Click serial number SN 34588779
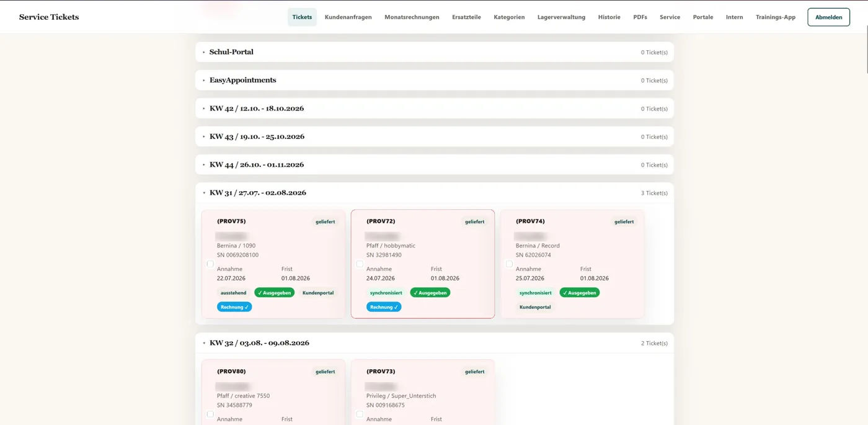 coord(234,405)
